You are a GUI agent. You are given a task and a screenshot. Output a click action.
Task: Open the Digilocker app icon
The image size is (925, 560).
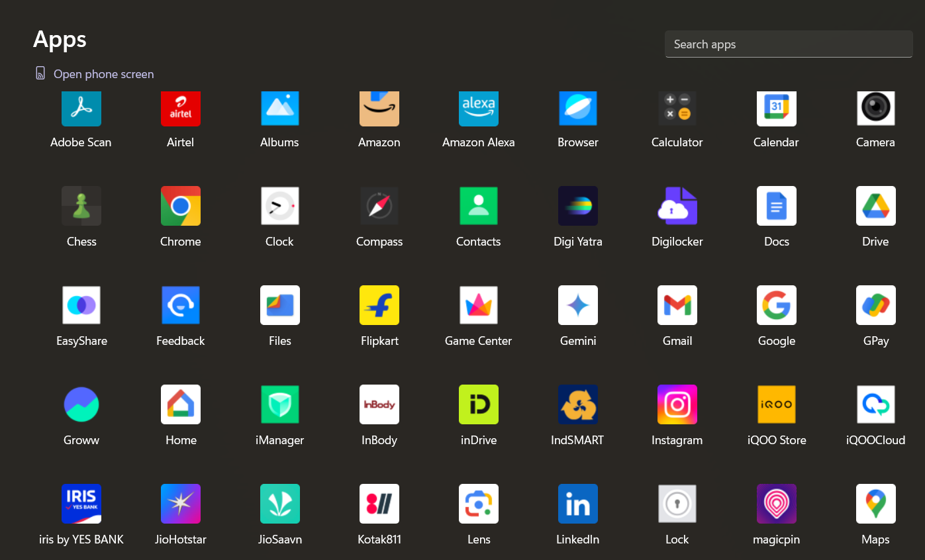click(677, 206)
